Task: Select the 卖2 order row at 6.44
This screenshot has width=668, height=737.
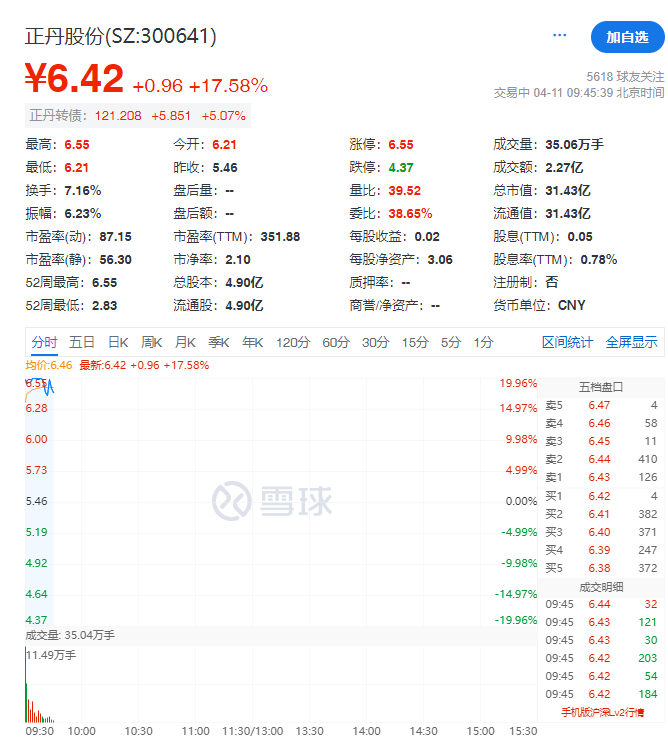Action: tap(601, 459)
